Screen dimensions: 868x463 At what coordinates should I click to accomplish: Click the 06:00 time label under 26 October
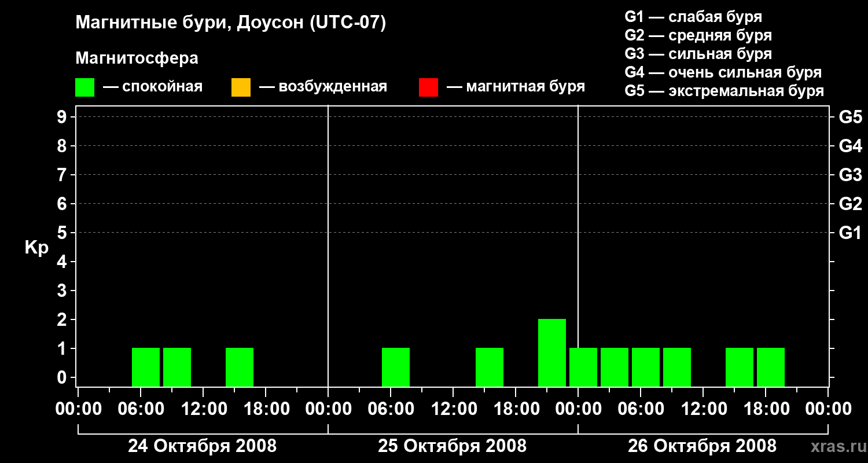click(x=641, y=409)
